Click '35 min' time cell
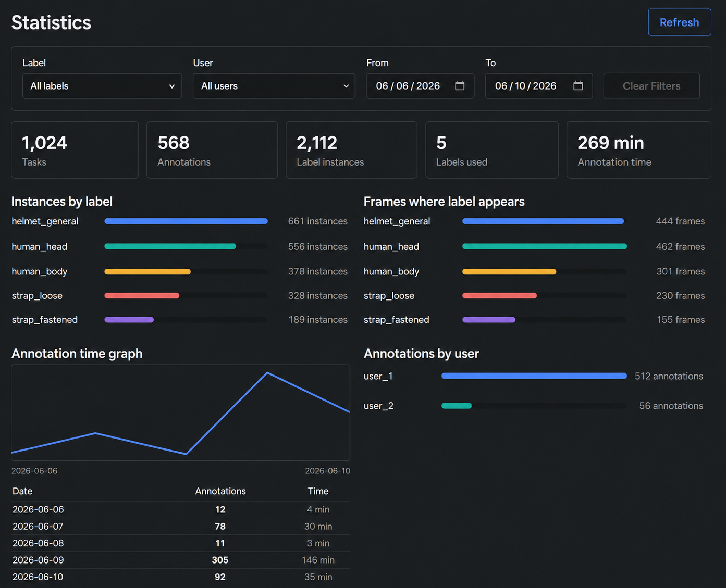 coord(318,577)
